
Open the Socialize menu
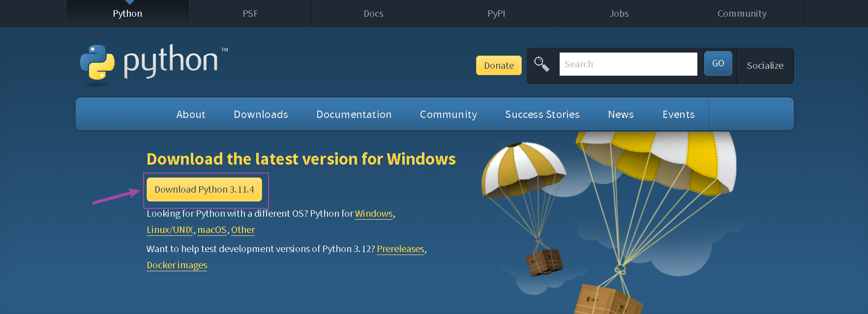[x=765, y=65]
